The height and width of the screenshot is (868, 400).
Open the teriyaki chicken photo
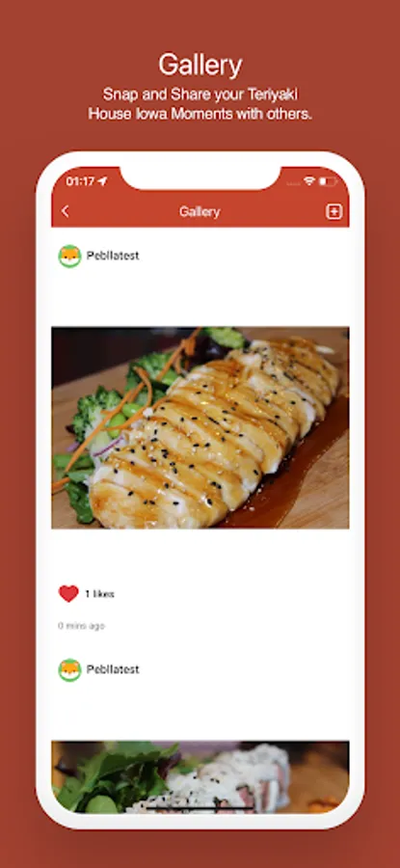tap(200, 427)
